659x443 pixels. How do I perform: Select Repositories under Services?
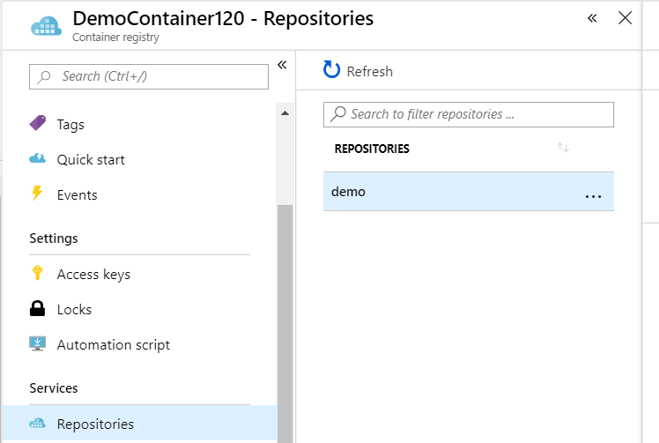[139, 424]
